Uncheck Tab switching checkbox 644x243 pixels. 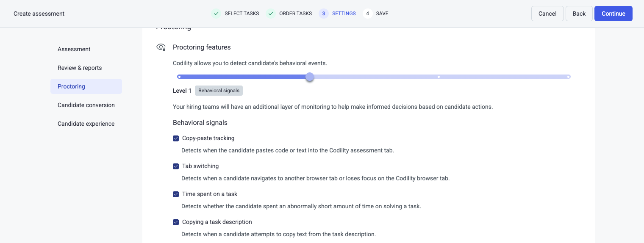coord(176,166)
